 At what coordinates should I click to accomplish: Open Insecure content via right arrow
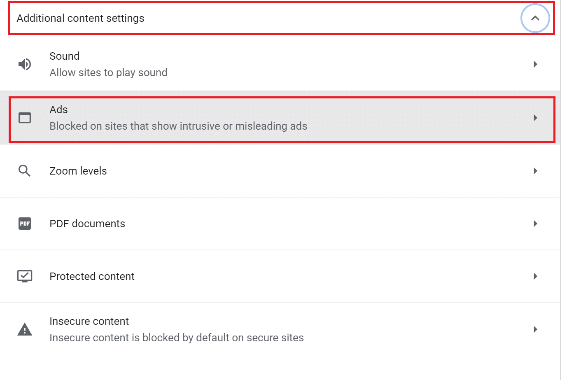click(535, 329)
